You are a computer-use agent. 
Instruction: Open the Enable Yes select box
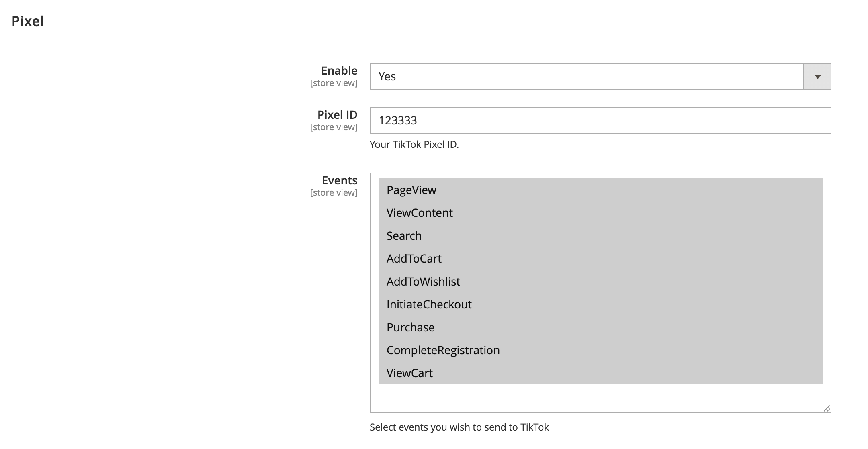tap(586, 76)
